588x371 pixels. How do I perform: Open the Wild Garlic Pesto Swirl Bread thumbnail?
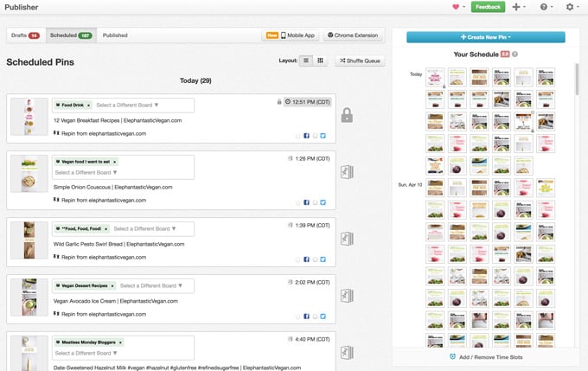pyautogui.click(x=29, y=240)
